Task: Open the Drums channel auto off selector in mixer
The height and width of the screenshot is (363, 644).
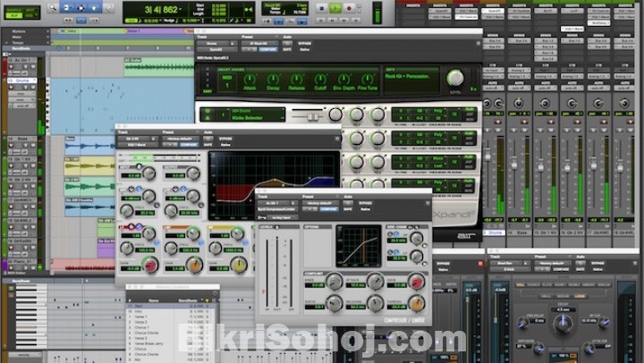Action: click(493, 89)
